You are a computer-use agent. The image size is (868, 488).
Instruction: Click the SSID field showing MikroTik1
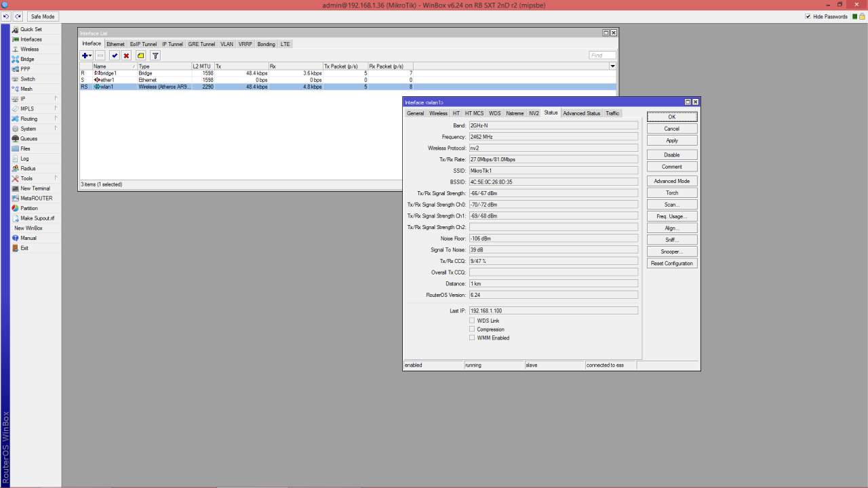pyautogui.click(x=553, y=171)
